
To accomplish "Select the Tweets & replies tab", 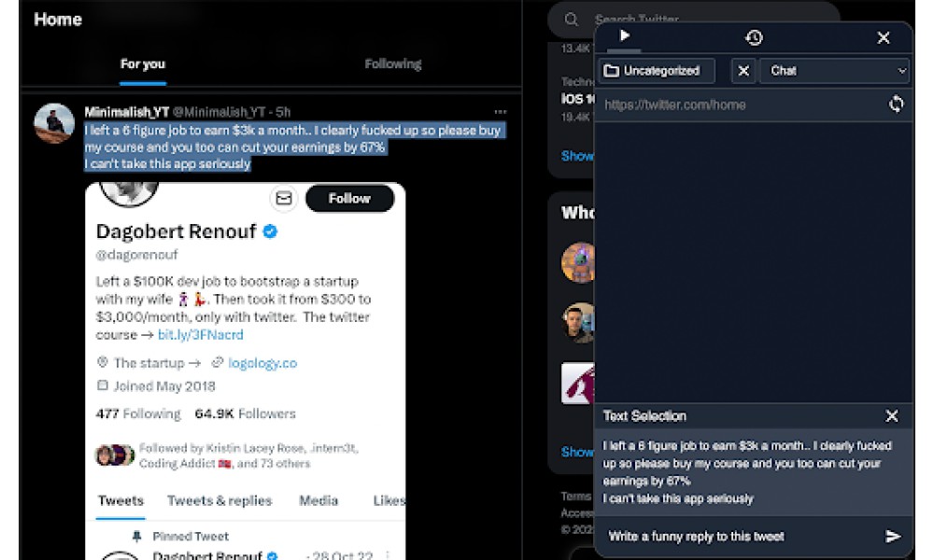I will point(219,501).
